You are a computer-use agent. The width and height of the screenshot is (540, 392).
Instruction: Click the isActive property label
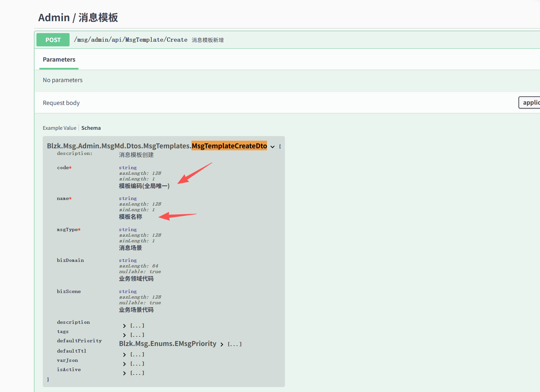coord(69,370)
